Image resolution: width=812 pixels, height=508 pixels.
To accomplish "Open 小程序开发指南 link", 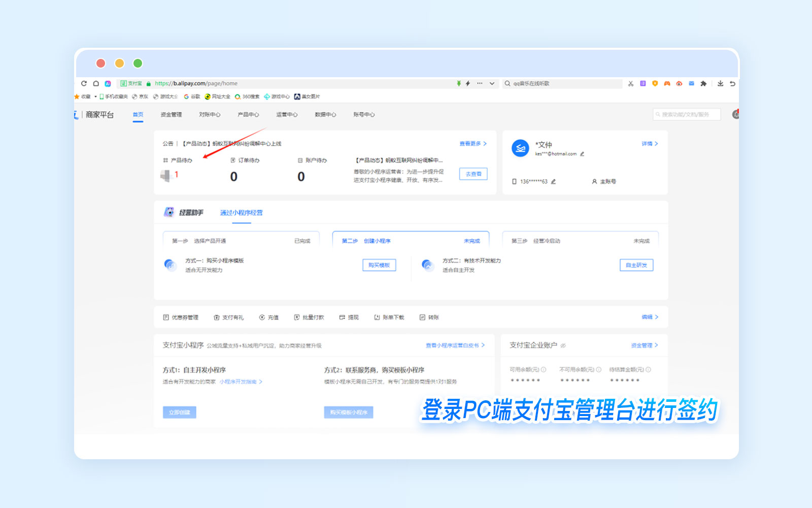I will click(241, 382).
